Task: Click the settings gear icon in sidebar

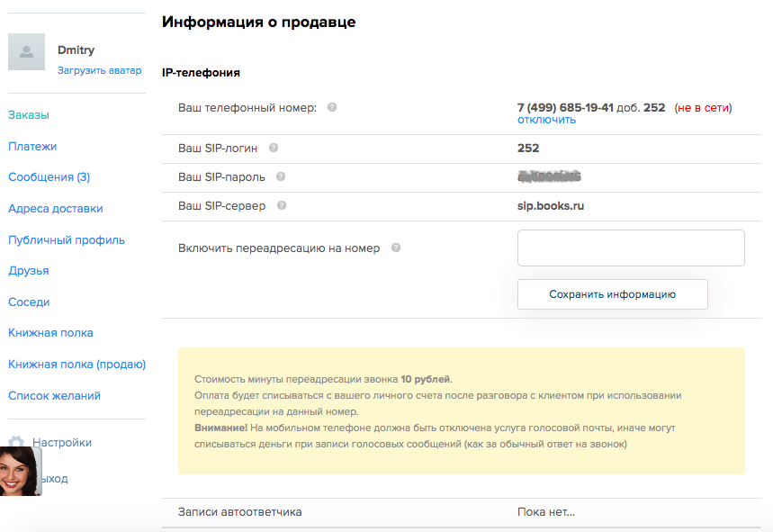Action: coord(16,443)
